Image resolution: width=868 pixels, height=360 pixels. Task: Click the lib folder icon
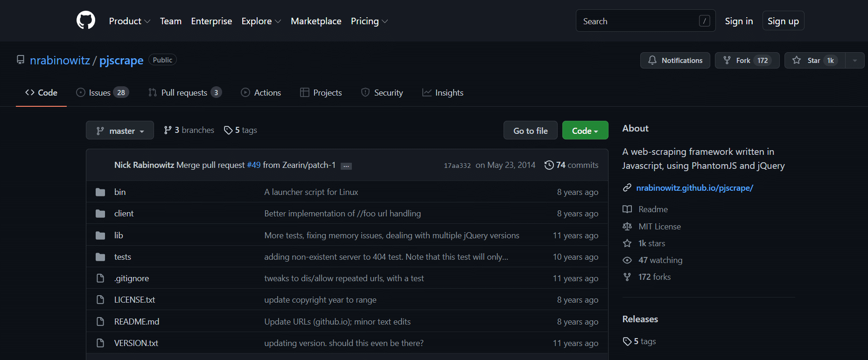click(x=100, y=235)
